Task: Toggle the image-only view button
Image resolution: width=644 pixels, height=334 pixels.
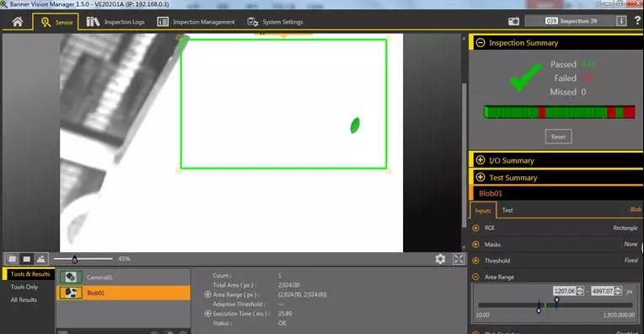Action: [x=27, y=259]
